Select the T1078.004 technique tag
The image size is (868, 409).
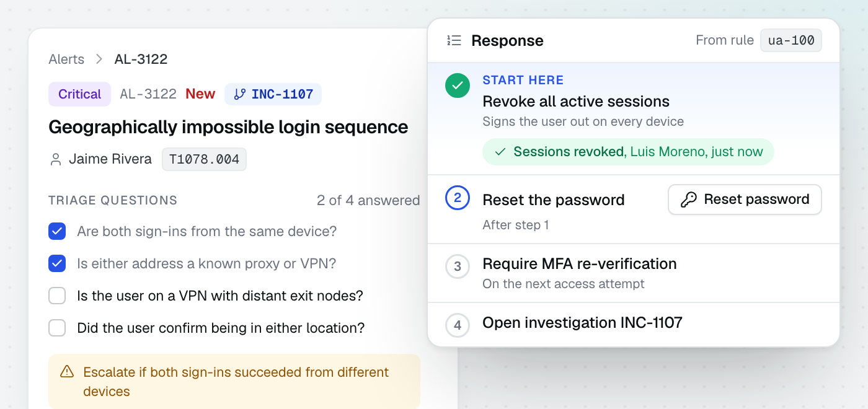click(204, 159)
